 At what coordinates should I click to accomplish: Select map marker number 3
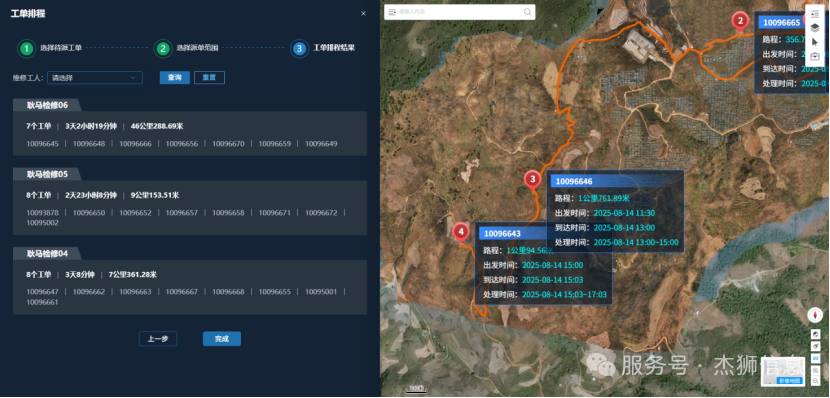pyautogui.click(x=532, y=180)
